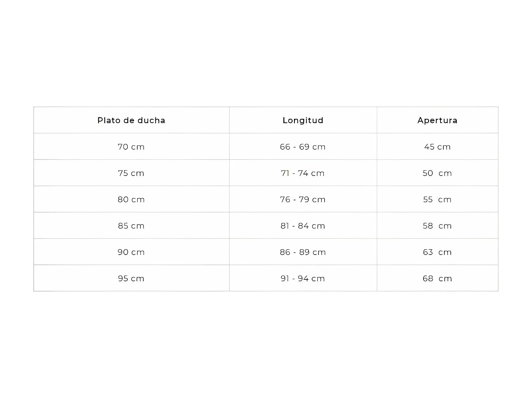Select the '58 cm' aperture cell
Image resolution: width=532 pixels, height=399 pixels.
[437, 226]
